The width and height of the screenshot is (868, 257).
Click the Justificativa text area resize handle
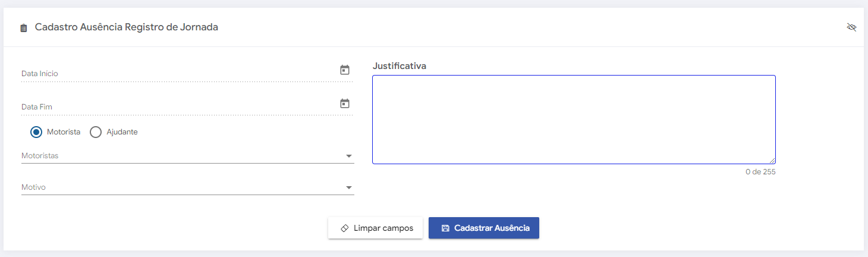[x=772, y=161]
